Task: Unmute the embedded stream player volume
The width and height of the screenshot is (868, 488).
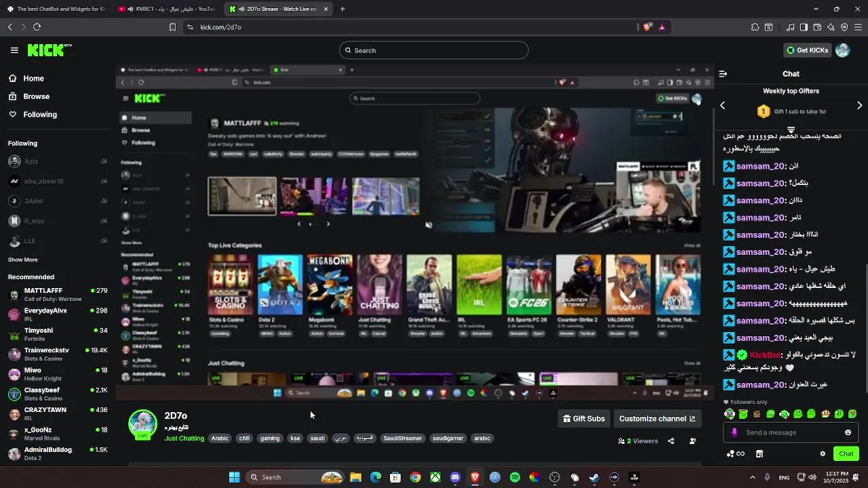Action: pyautogui.click(x=429, y=225)
